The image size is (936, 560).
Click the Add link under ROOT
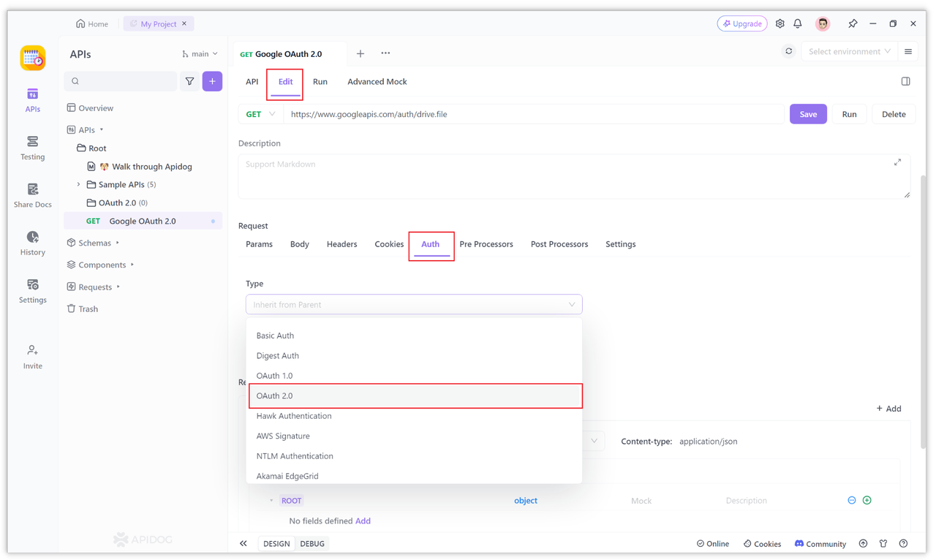tap(363, 521)
